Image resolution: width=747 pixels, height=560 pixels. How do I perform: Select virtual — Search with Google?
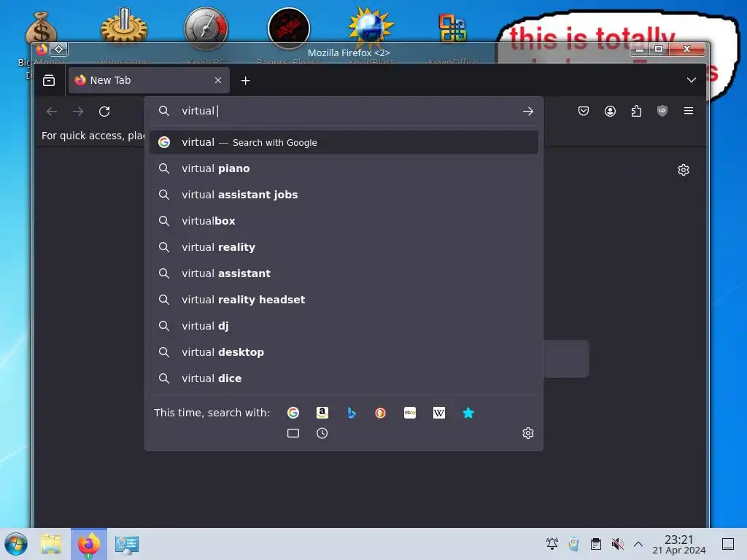(x=344, y=142)
